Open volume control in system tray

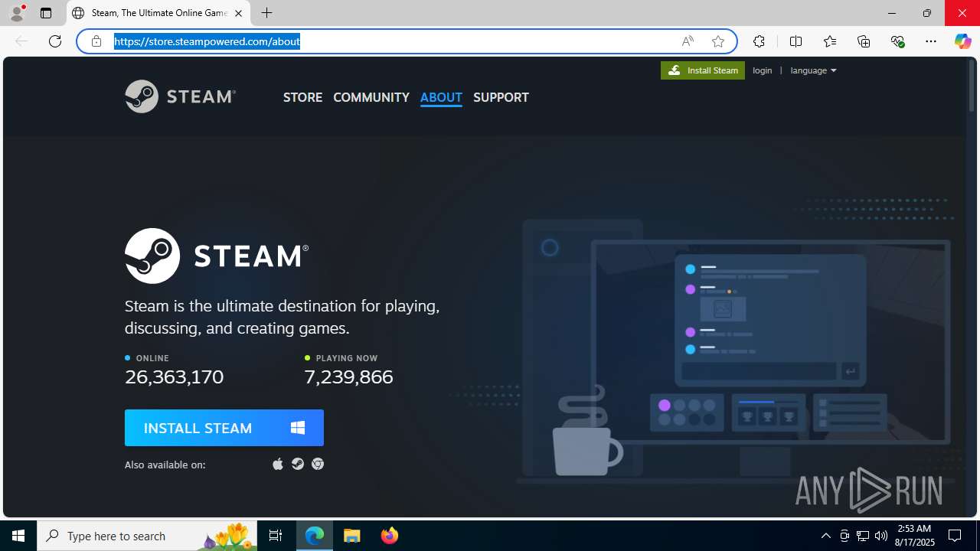(x=881, y=536)
